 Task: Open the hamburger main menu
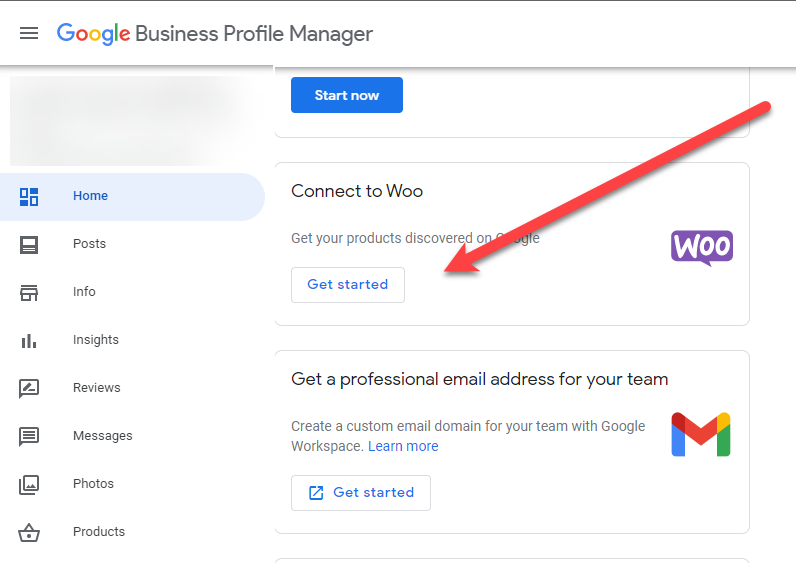coord(29,34)
